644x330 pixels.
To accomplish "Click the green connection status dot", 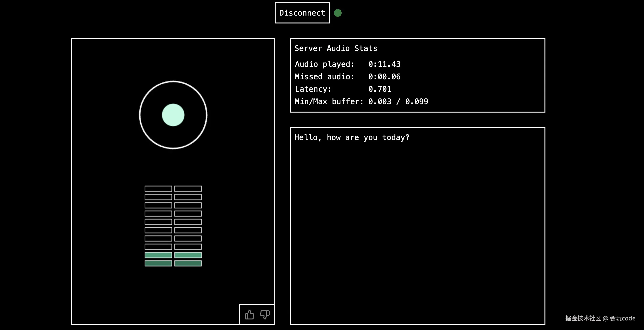I will [x=338, y=13].
